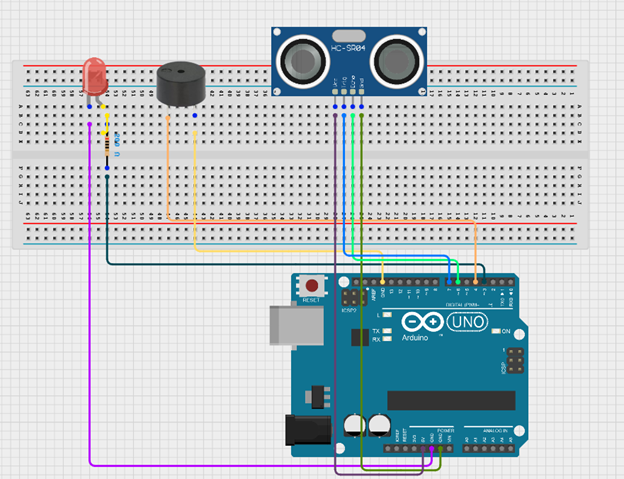
Task: Click the Vcc pin pad on the HC-SR04
Action: (335, 92)
